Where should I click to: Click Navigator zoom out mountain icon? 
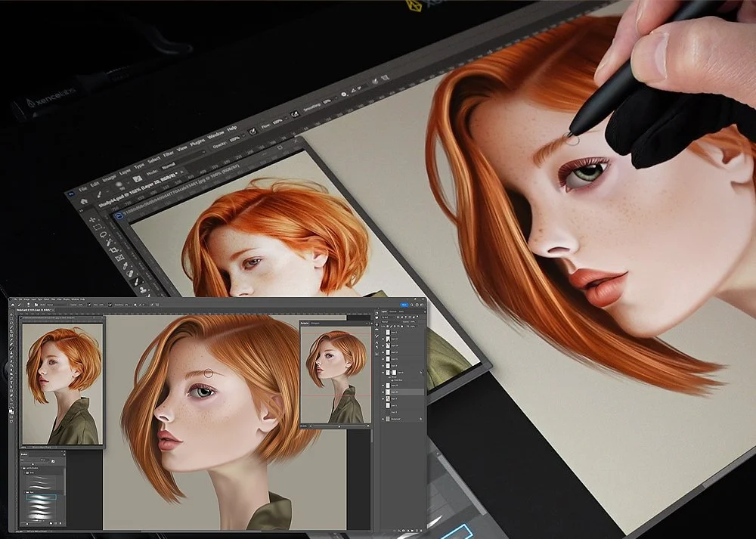coord(309,426)
